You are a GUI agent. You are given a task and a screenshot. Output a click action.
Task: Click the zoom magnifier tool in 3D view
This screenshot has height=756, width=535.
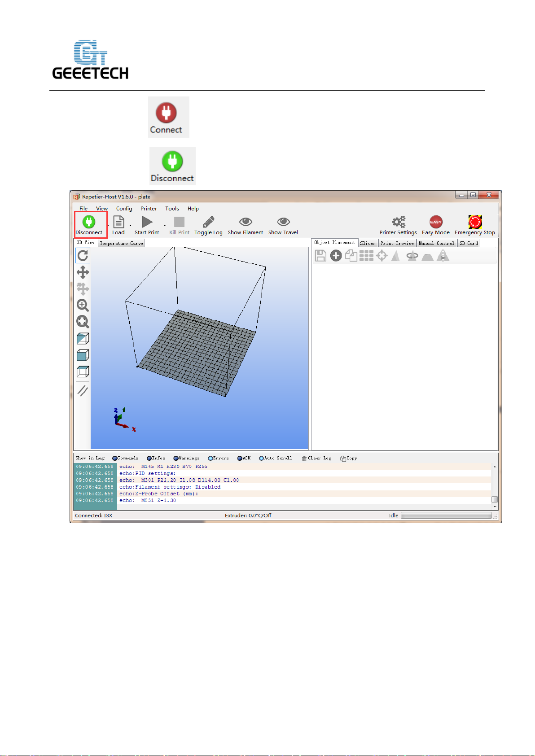(83, 306)
